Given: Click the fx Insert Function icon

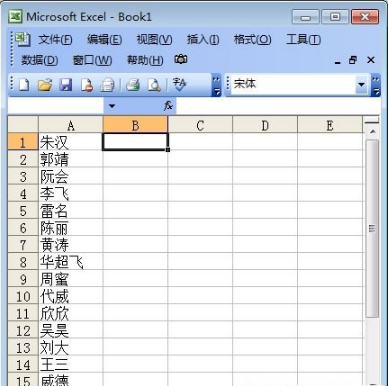Looking at the screenshot, I should point(168,106).
